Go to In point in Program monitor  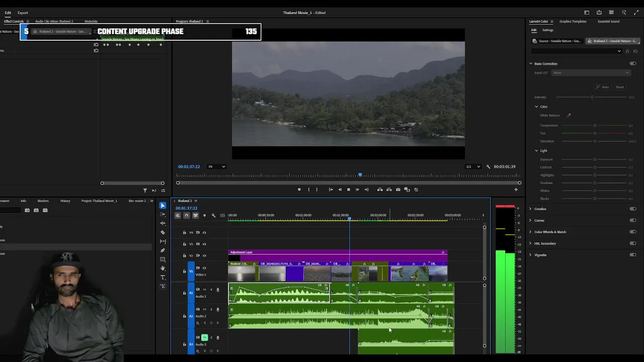click(x=331, y=190)
